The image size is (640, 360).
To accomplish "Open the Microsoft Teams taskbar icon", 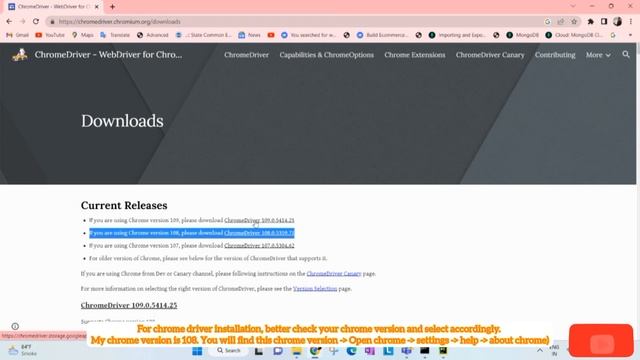I will (407, 351).
